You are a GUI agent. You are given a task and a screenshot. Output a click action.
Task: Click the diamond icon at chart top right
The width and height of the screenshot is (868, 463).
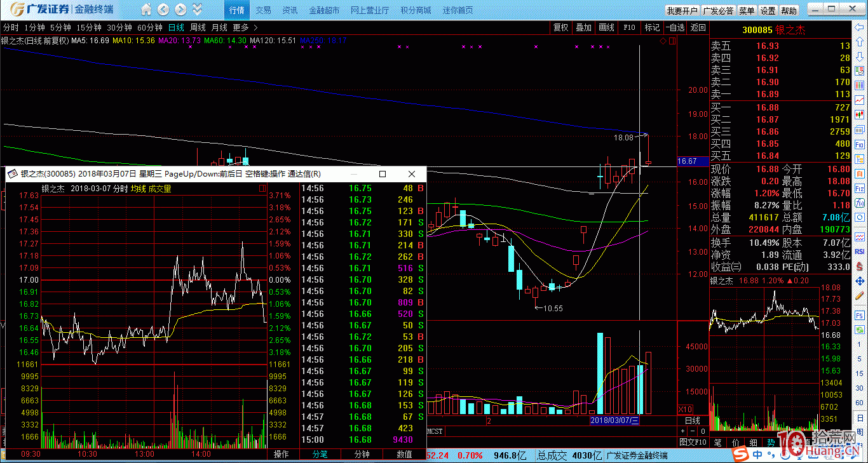pyautogui.click(x=663, y=41)
